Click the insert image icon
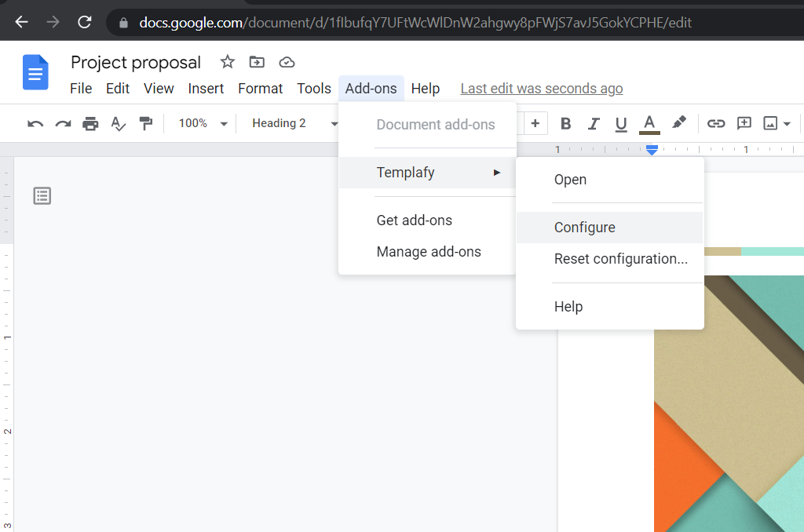This screenshot has width=804, height=532. (x=770, y=123)
